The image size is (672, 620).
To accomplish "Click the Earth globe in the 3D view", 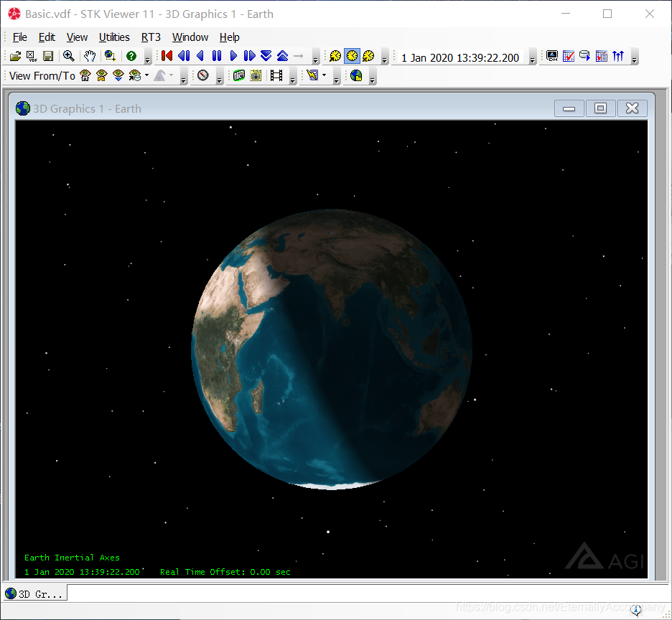I will click(331, 349).
